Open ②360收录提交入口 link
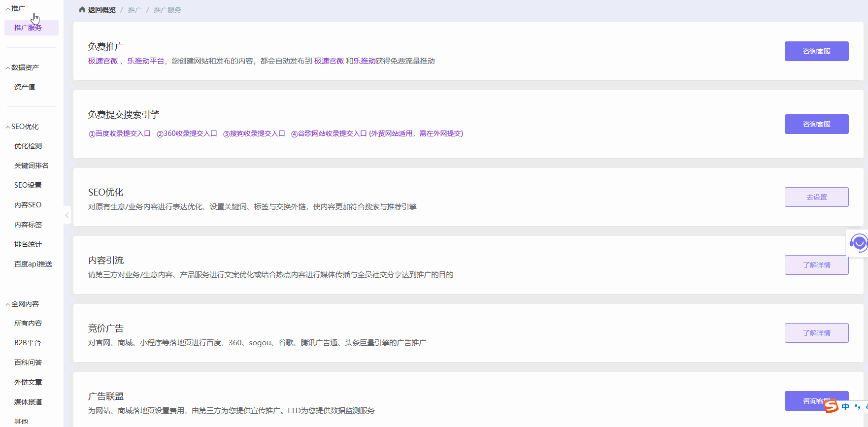Viewport: 868px width, 427px height. point(187,133)
